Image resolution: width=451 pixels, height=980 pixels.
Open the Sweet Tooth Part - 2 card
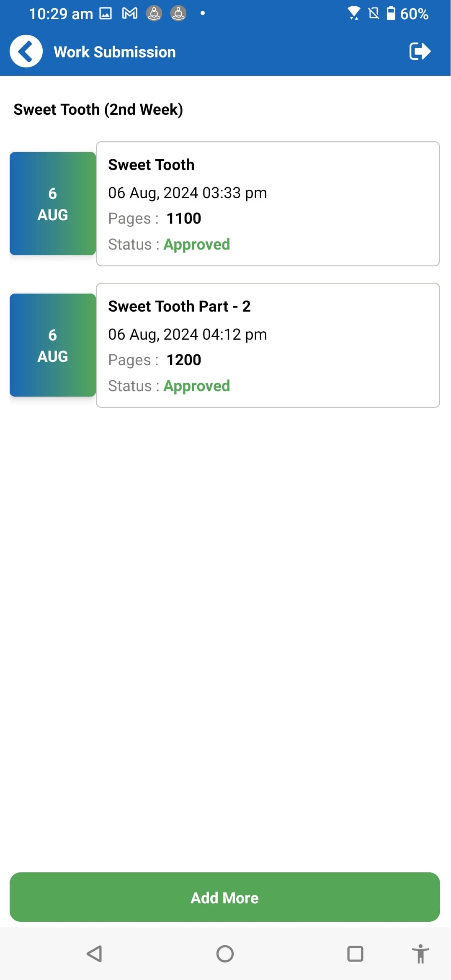(268, 345)
